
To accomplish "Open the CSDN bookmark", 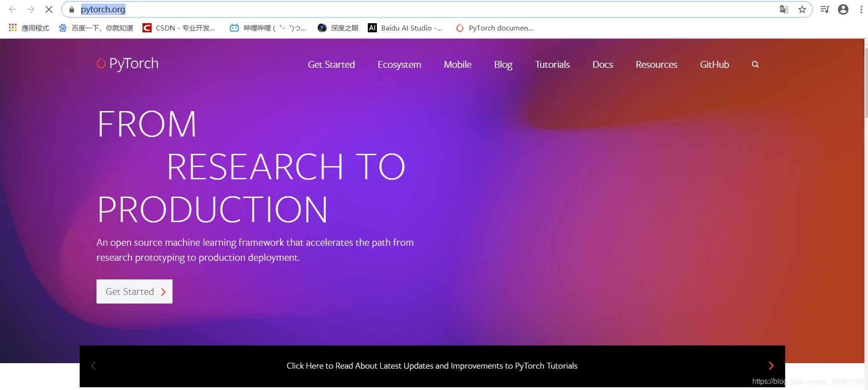I will [179, 28].
